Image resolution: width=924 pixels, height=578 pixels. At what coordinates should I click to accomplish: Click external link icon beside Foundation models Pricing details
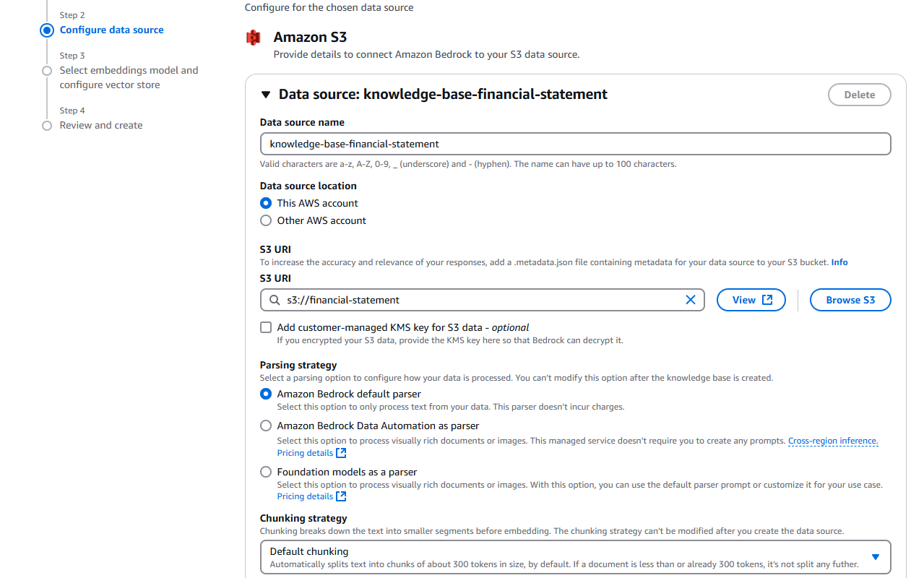(341, 496)
